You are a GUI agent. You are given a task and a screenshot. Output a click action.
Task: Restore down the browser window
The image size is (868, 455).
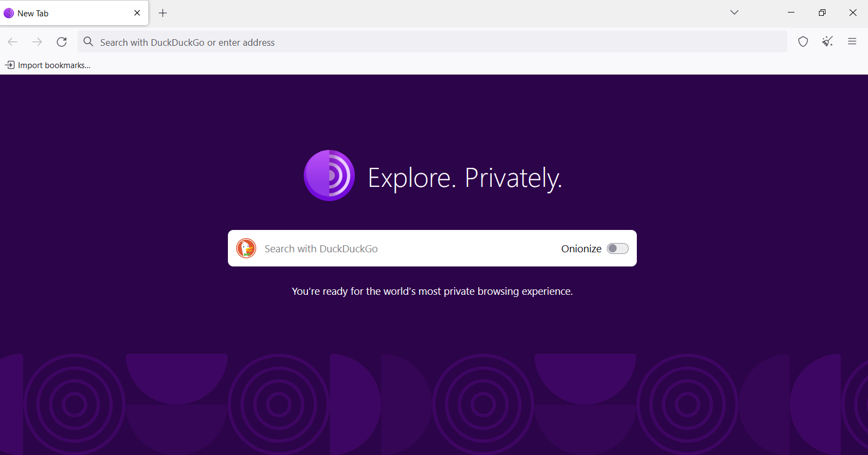(822, 13)
